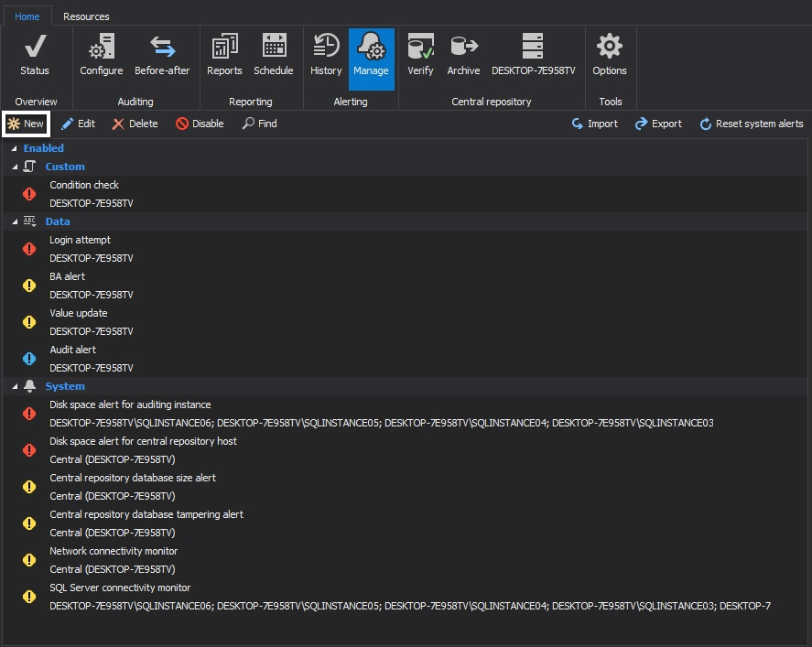Select Disk space alert for auditing instance
The image size is (812, 647).
coord(130,404)
